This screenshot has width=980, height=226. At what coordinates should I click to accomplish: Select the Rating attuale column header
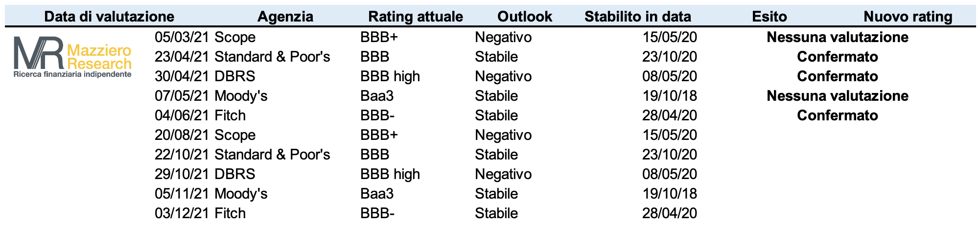(x=416, y=17)
